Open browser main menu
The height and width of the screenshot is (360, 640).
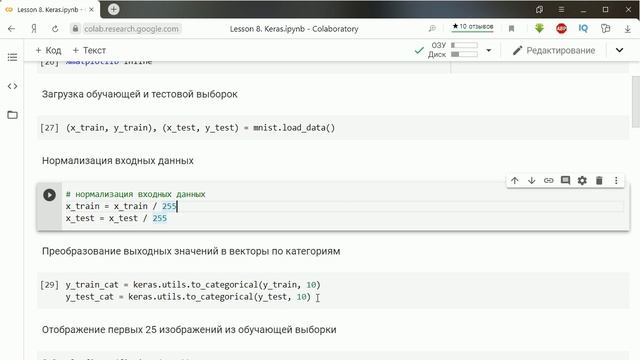[561, 9]
